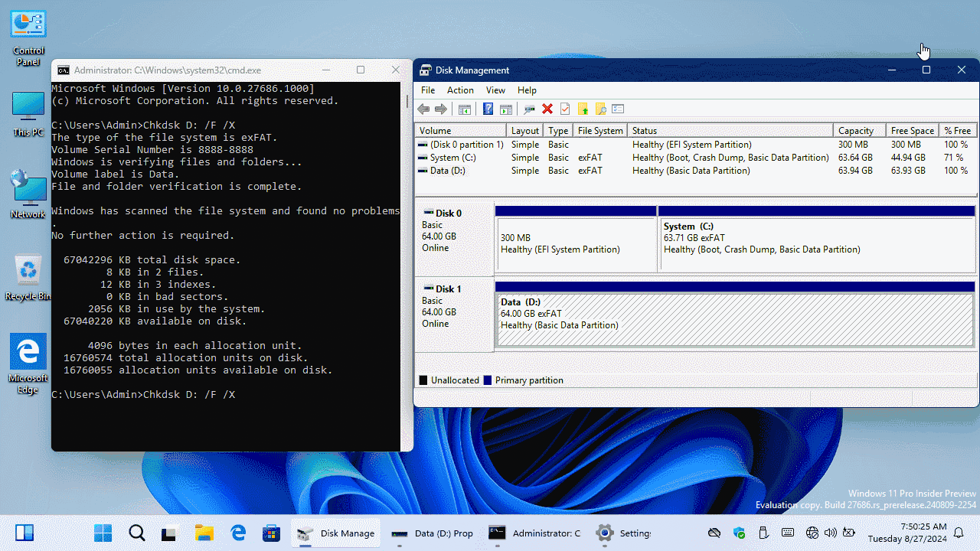Image resolution: width=980 pixels, height=551 pixels.
Task: Click the checklist settings icon in toolbar
Action: click(618, 109)
